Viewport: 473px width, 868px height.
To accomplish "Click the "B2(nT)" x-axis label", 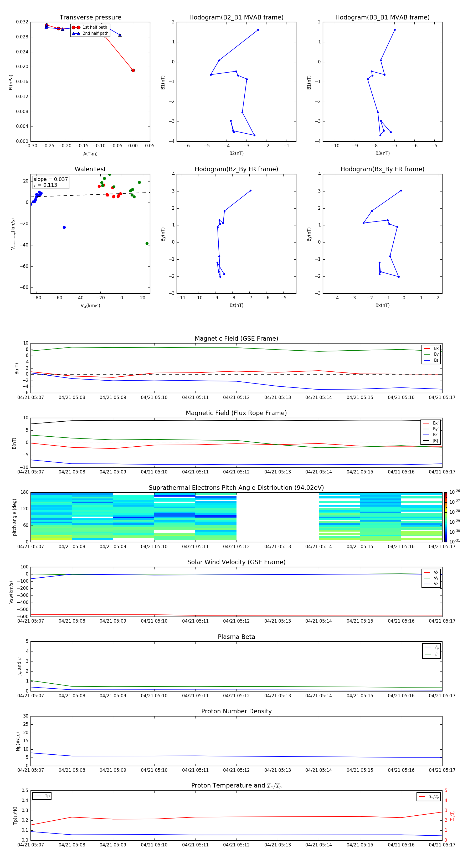I will point(236,153).
